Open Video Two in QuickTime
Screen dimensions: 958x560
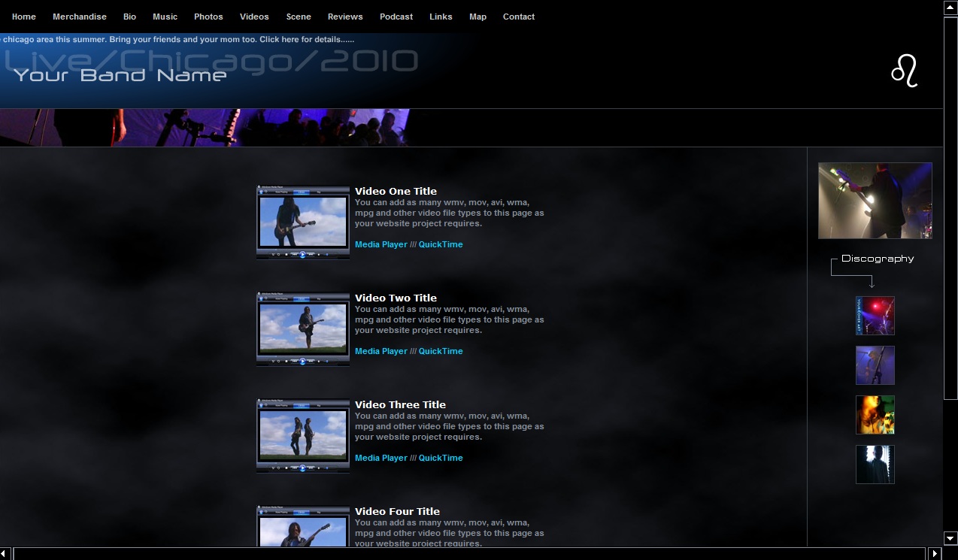click(x=441, y=351)
